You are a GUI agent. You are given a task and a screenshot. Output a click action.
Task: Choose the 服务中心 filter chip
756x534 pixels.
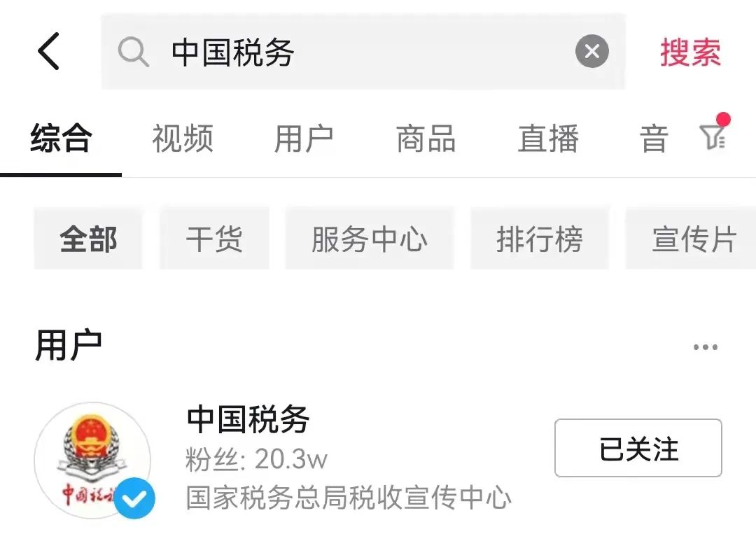click(x=370, y=239)
